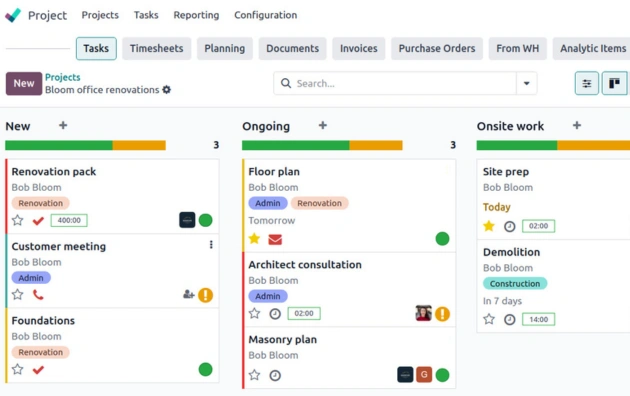The image size is (630, 396).
Task: Click green segment of New column progress bar
Action: tap(59, 145)
